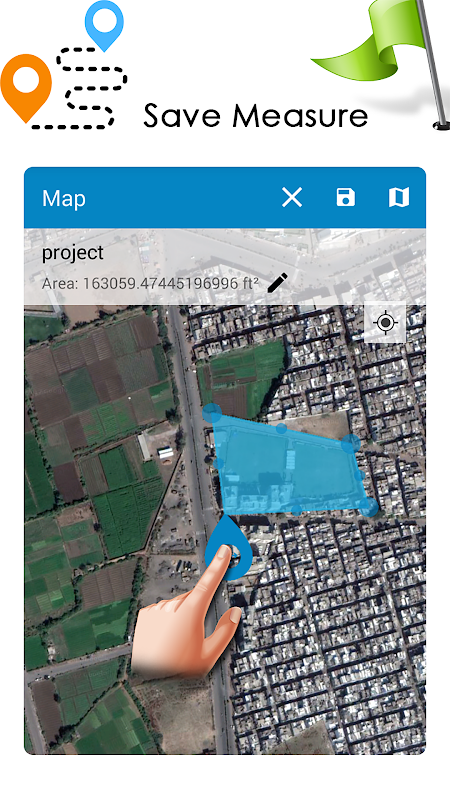
Task: Save the measurement with the floppy disk icon
Action: [345, 197]
